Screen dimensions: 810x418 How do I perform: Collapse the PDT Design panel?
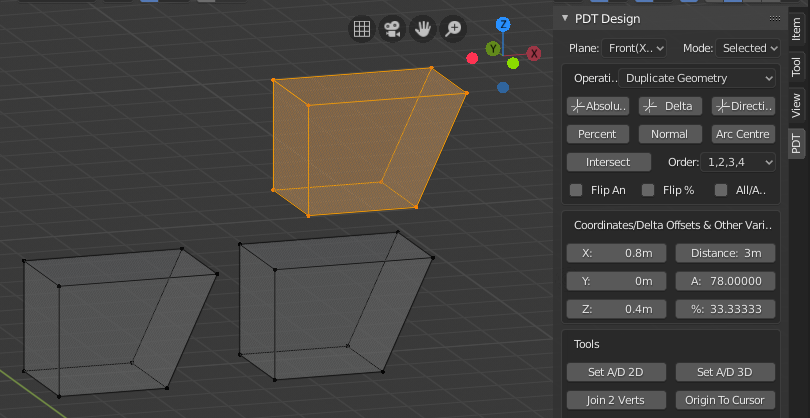[565, 18]
